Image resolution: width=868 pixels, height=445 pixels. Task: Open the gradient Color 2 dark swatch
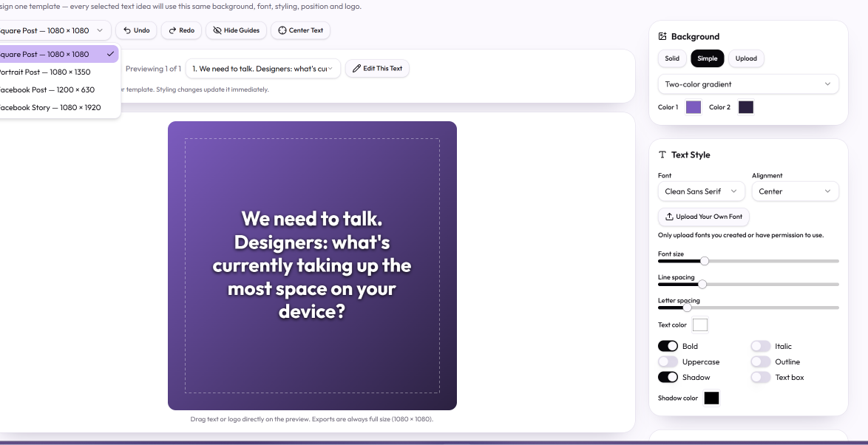pos(746,107)
